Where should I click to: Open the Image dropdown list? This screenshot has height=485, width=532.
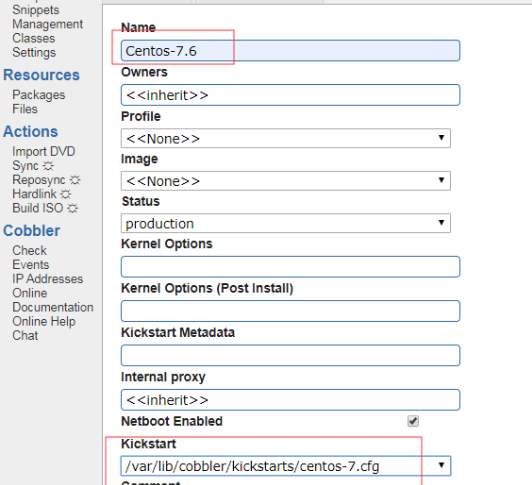coord(286,181)
